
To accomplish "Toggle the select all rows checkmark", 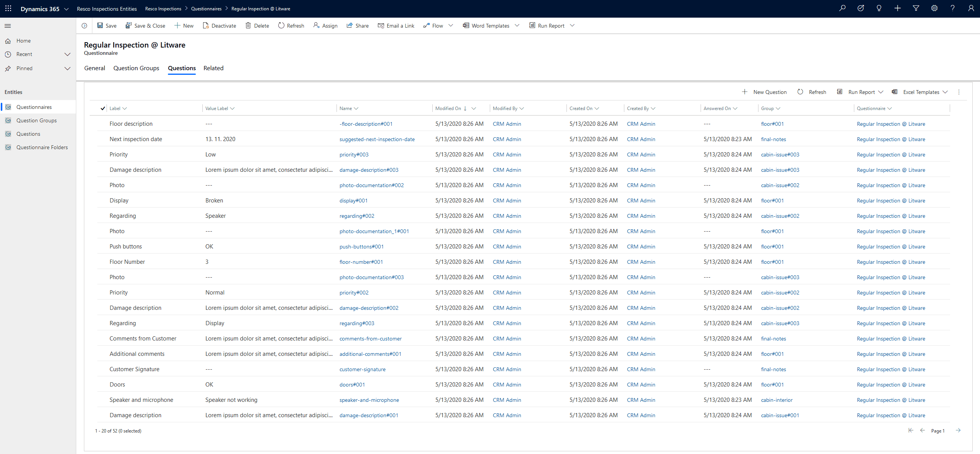I will (x=103, y=109).
